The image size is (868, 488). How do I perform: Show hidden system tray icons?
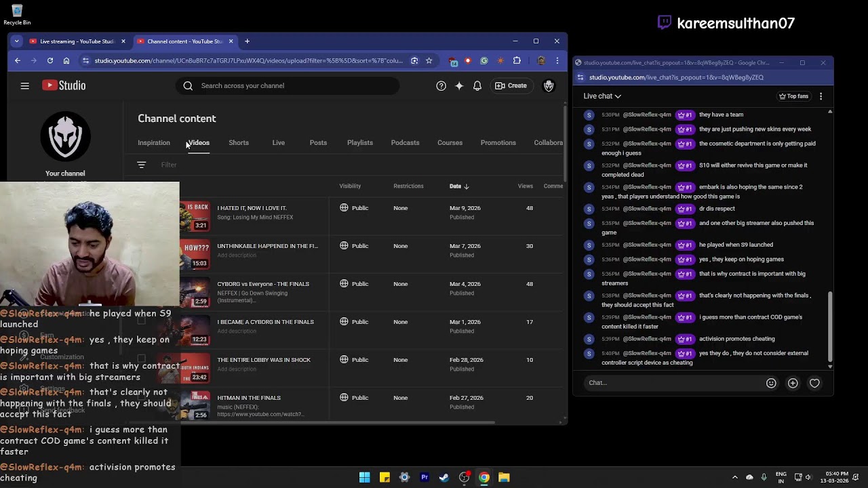(x=734, y=477)
